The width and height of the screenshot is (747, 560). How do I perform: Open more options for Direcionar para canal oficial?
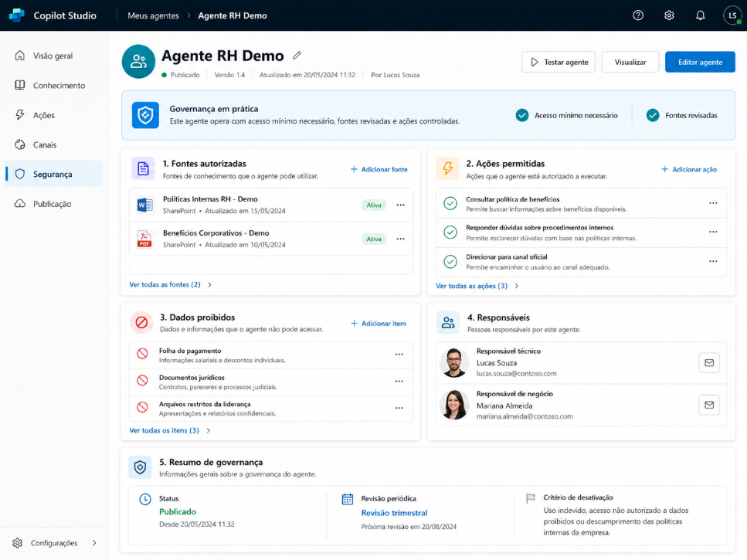713,261
